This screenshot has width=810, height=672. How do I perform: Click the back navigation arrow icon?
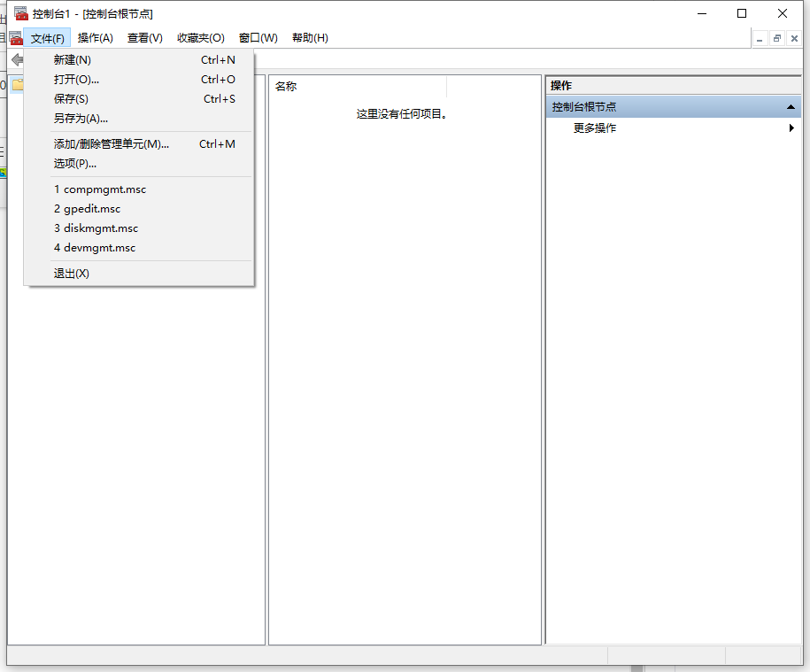[18, 59]
